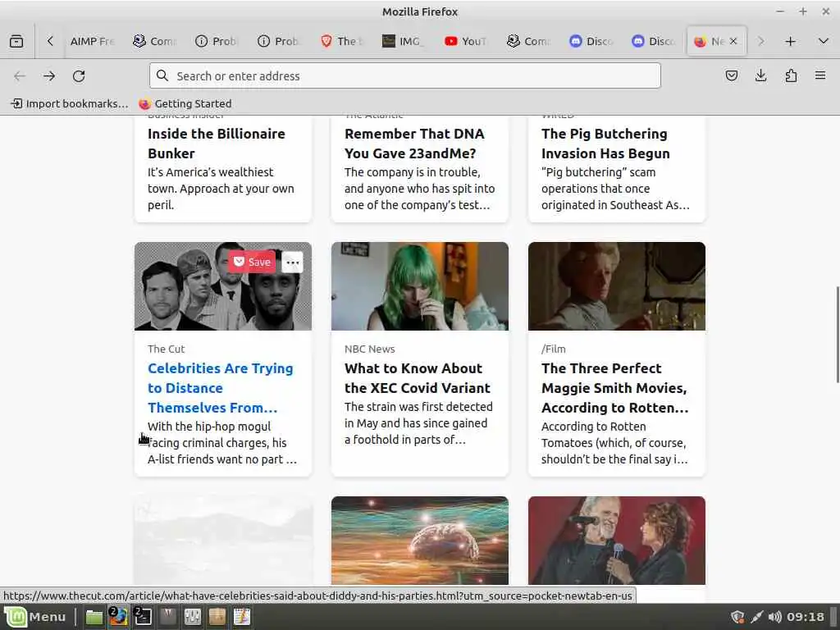Click the page vertical scrollbar thumb

(x=838, y=335)
